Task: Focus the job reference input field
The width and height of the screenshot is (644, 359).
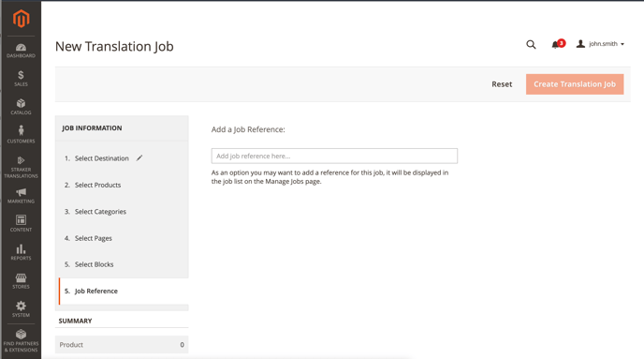Action: [334, 156]
